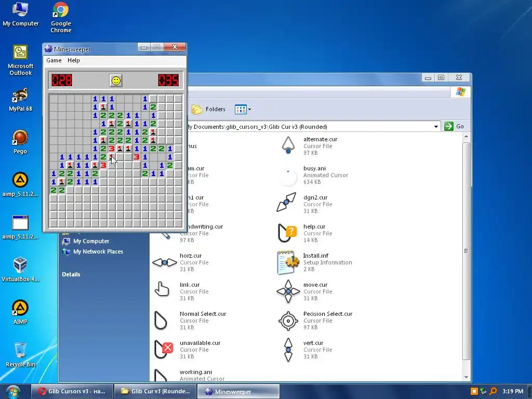Open the Views dropdown in Explorer toolbar
The image size is (532, 399).
[x=243, y=109]
